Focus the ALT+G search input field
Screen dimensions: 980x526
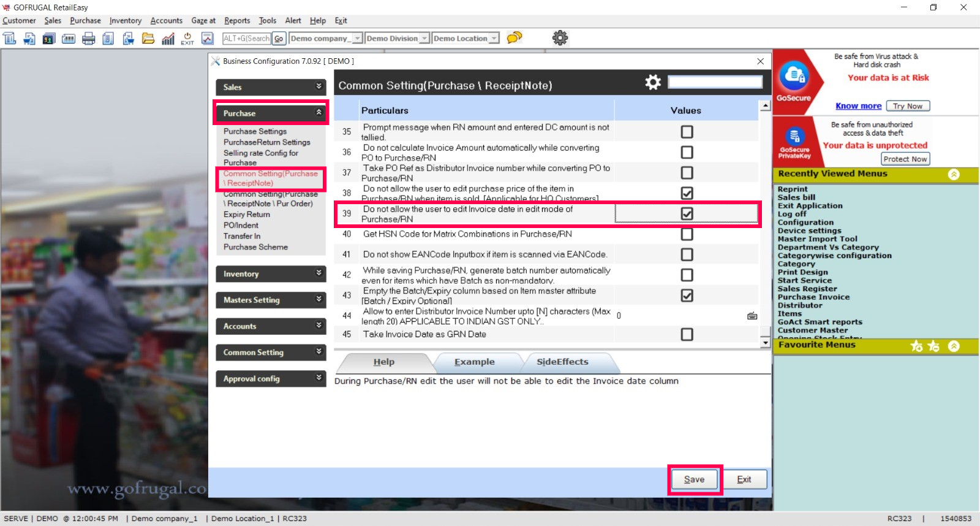pyautogui.click(x=246, y=39)
